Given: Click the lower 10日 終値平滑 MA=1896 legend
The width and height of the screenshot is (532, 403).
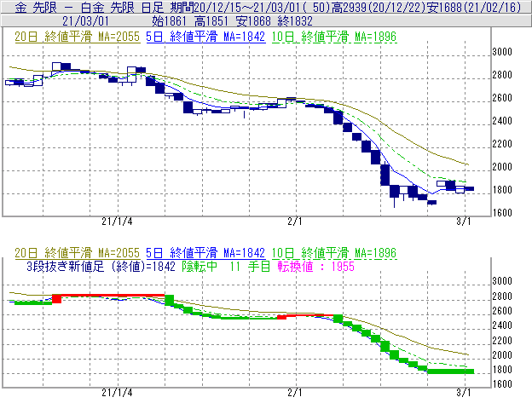Looking at the screenshot, I should pos(334,253).
